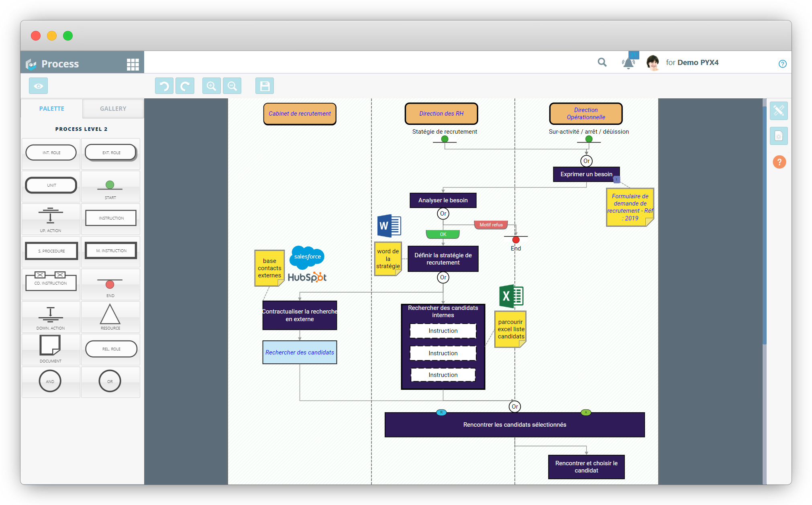Click the vertical scrollbar of the canvas
The image size is (812, 505).
765,225
